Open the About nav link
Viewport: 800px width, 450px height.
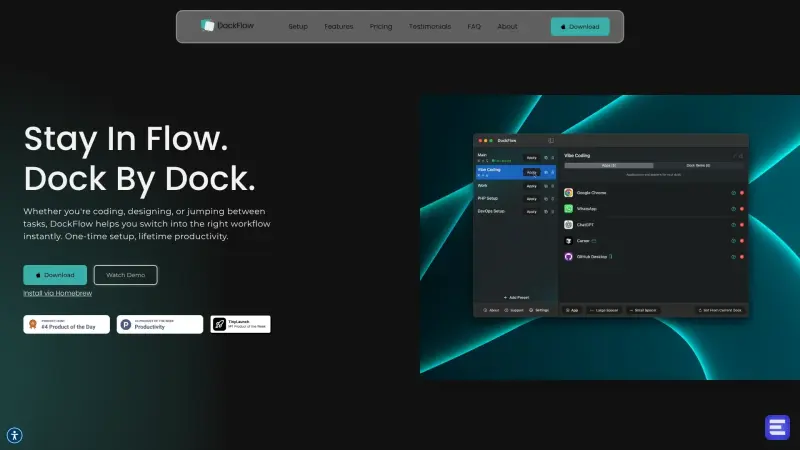pos(507,27)
